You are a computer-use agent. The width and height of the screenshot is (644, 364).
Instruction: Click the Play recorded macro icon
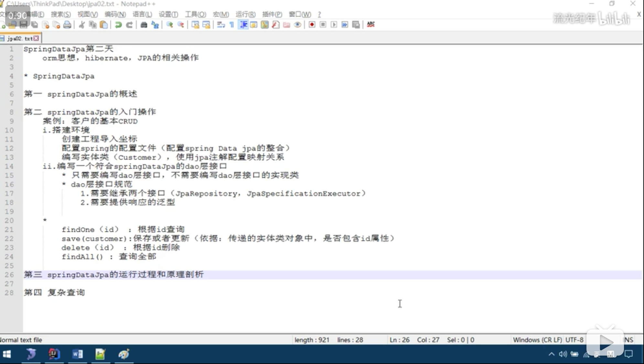click(x=334, y=25)
